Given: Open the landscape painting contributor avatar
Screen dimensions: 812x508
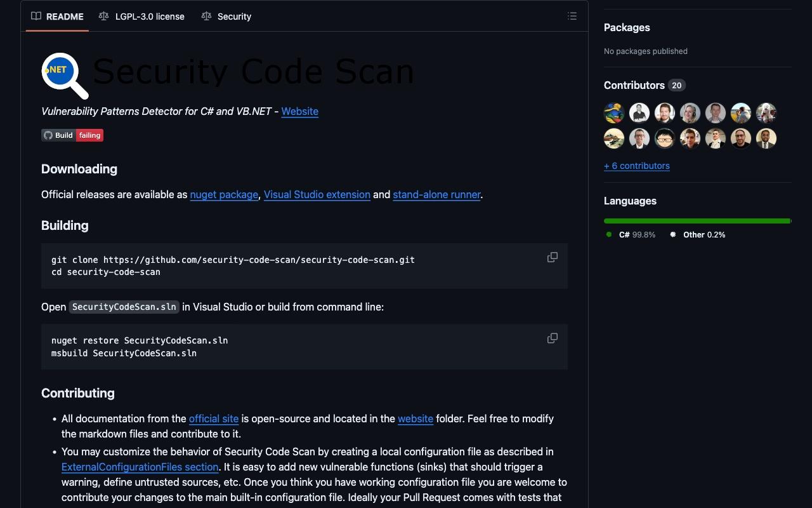Looking at the screenshot, I should pos(614,138).
